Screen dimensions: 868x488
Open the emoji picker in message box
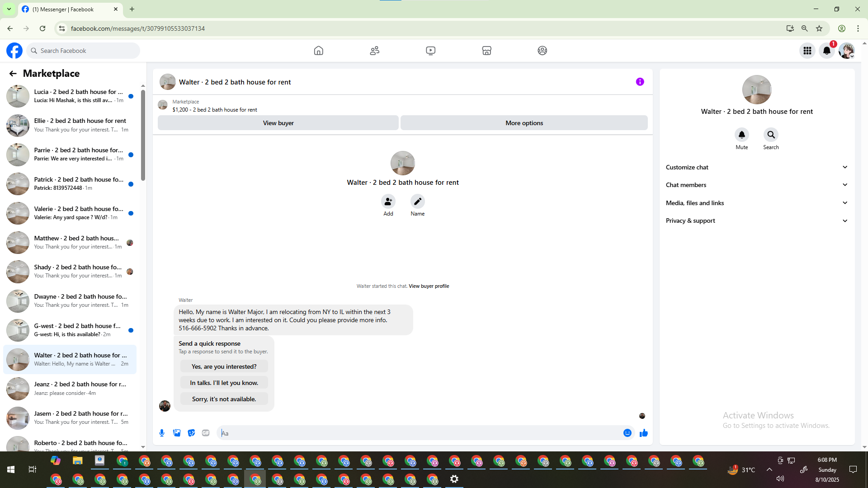(x=627, y=433)
